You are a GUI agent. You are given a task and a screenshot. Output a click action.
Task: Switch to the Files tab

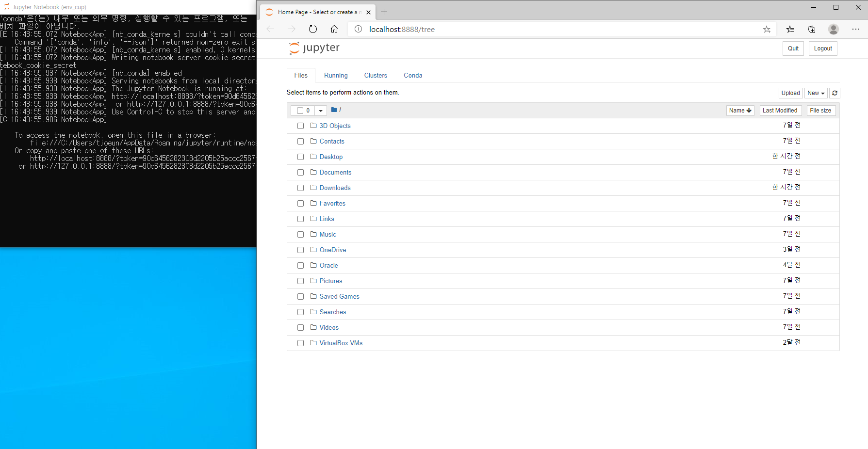301,75
